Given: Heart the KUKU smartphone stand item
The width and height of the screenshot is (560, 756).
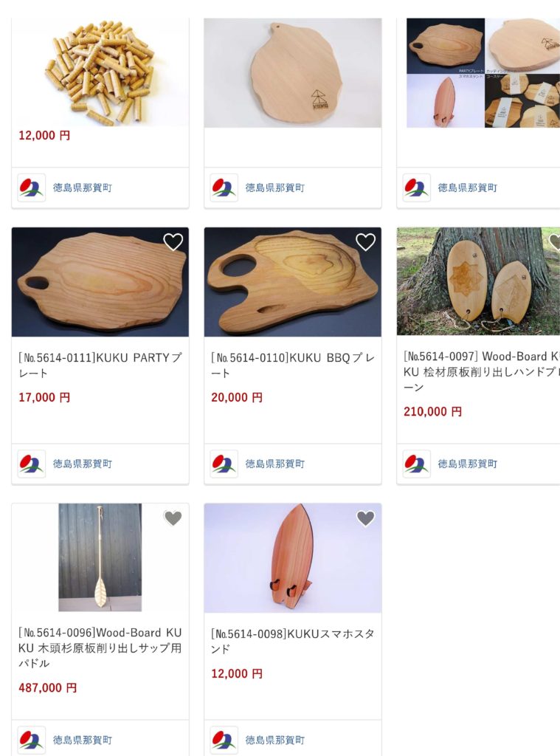Looking at the screenshot, I should pyautogui.click(x=365, y=518).
